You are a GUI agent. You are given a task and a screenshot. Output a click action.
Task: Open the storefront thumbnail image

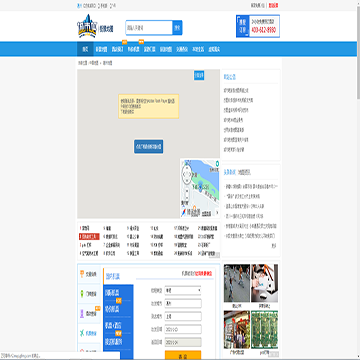(x=237, y=330)
